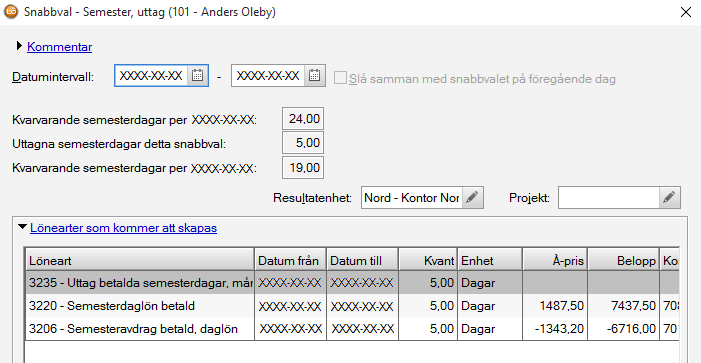Click the À-pris column header
701x363 pixels.
click(555, 260)
